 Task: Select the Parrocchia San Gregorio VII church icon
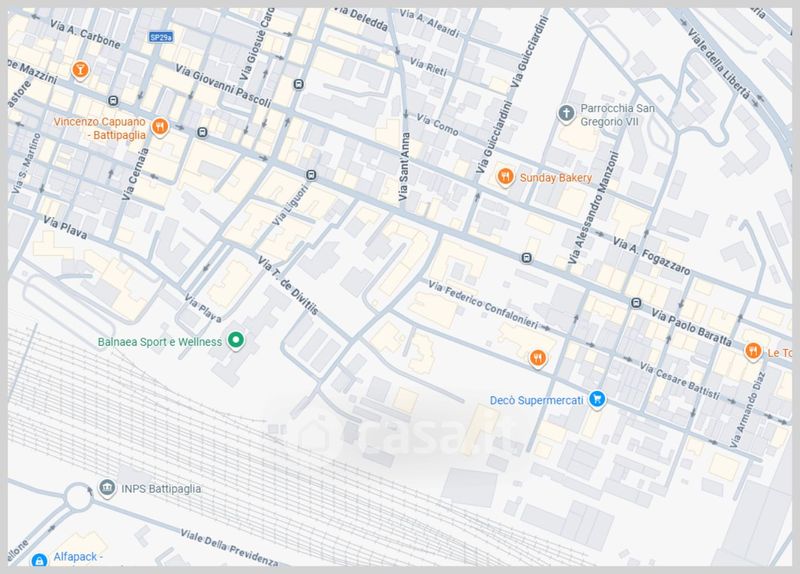(x=567, y=111)
